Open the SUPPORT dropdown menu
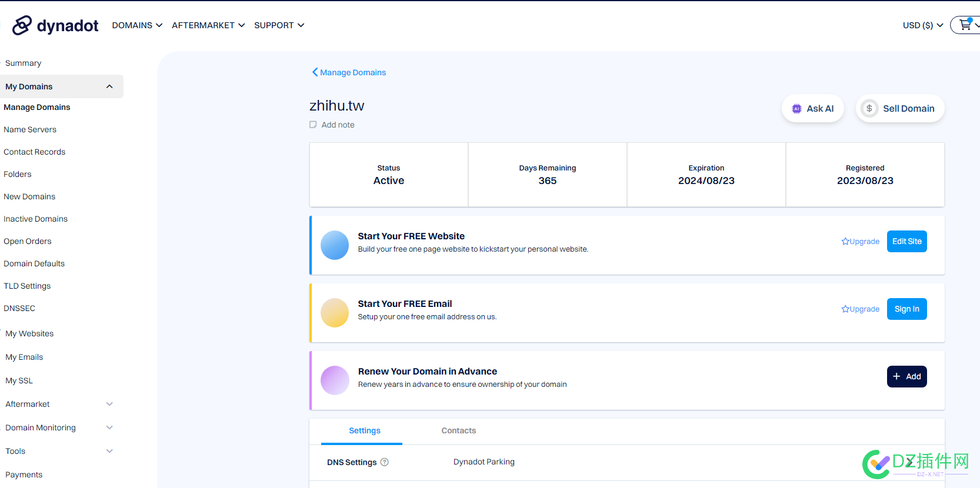 tap(279, 25)
